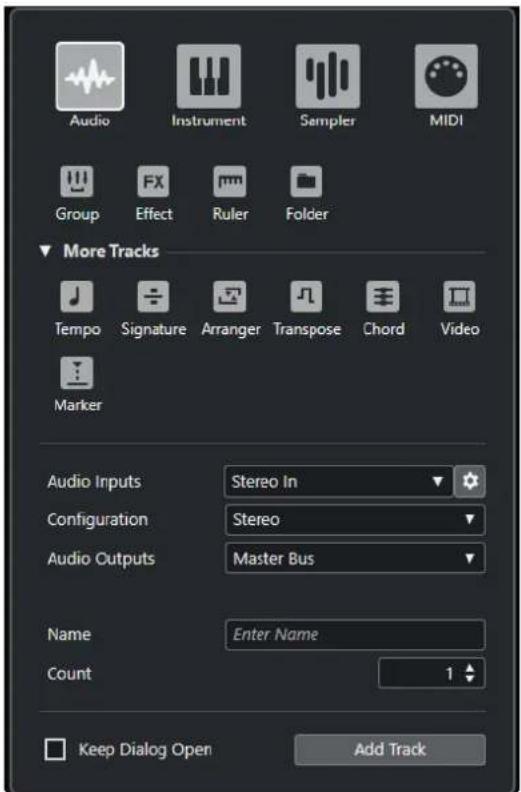Open the Audio Inputs dropdown
The image size is (521, 792).
tap(338, 481)
